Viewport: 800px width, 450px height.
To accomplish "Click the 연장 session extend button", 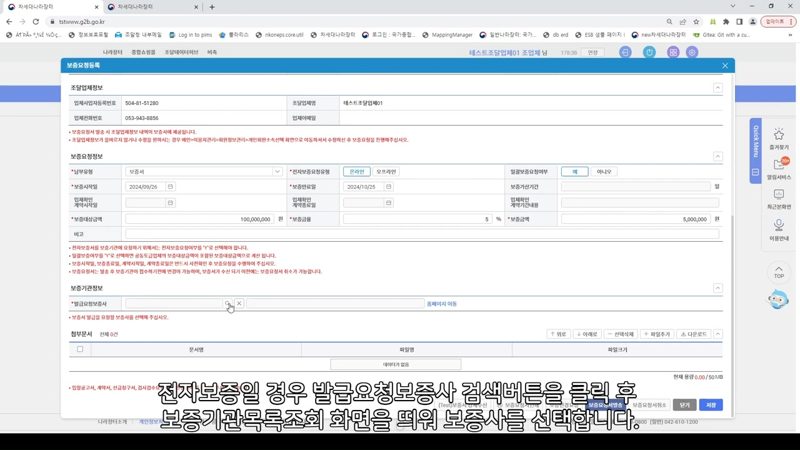I will tap(592, 53).
